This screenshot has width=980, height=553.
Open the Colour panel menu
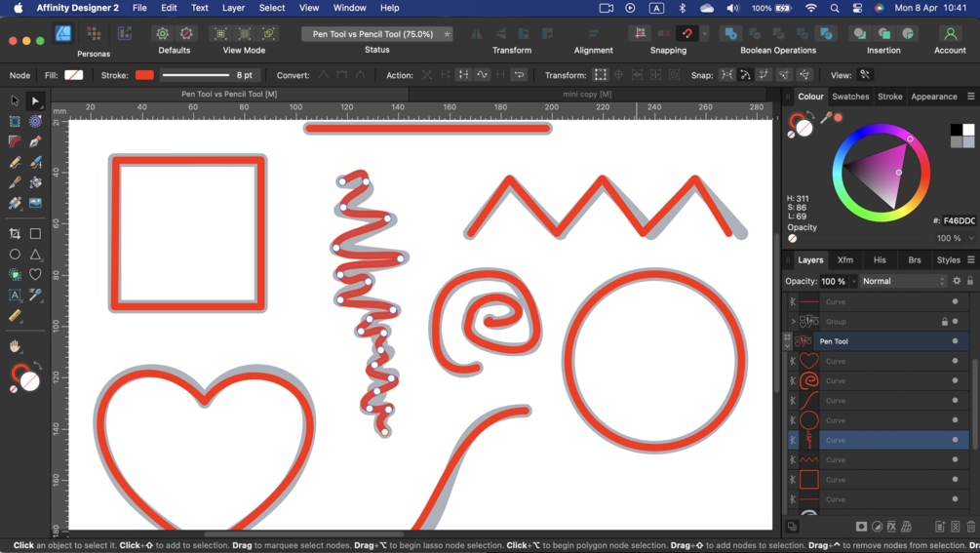point(970,97)
